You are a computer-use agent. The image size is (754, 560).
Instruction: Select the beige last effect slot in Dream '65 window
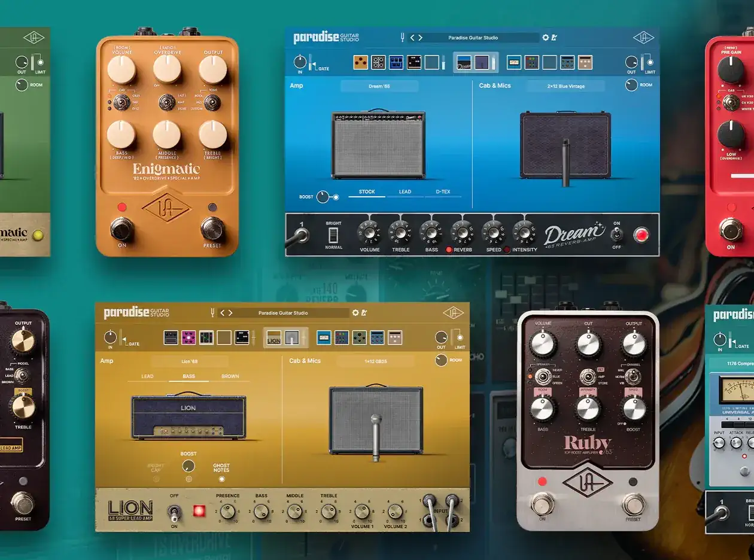585,62
